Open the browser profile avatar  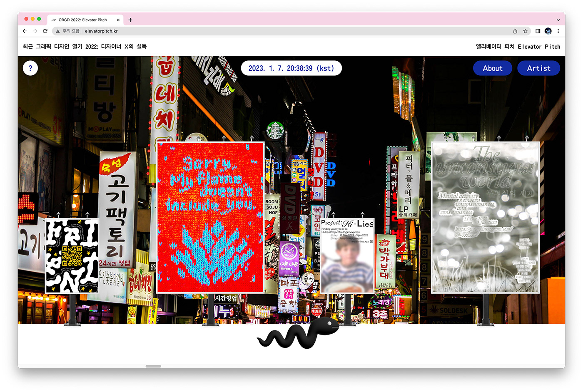548,31
